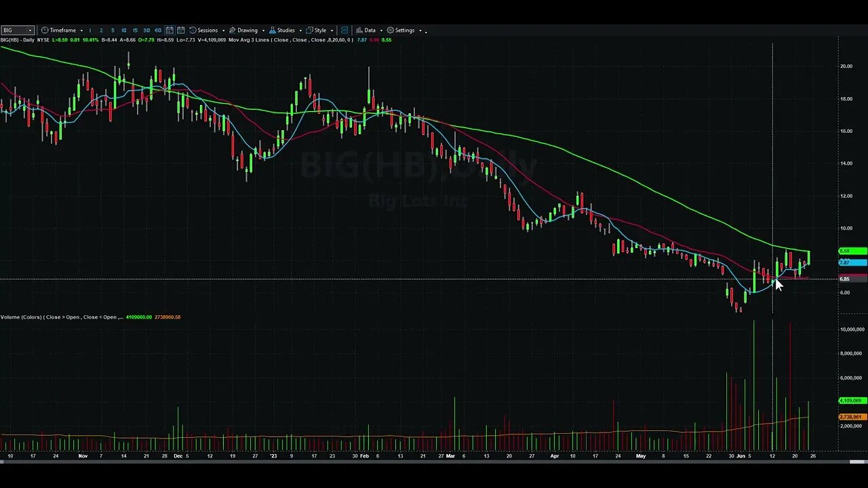Click the green 4,109,069 volume tag
This screenshot has width=868, height=488.
point(853,401)
